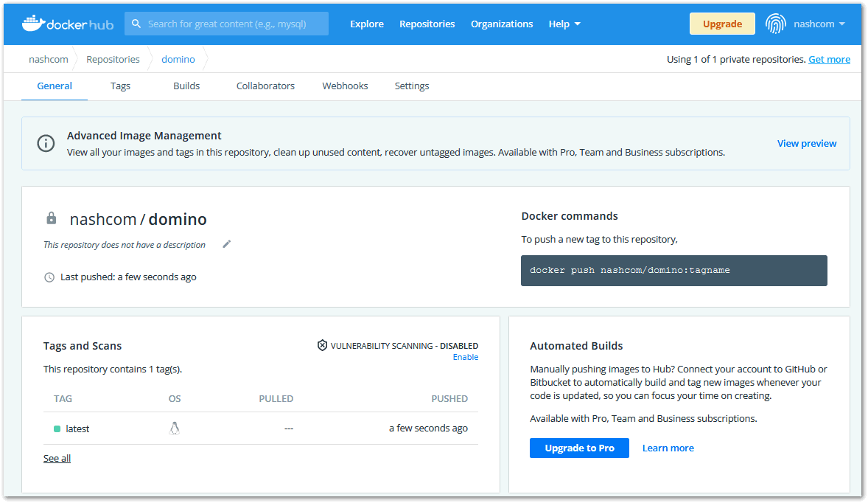This screenshot has height=503, width=868.
Task: Open the nashcom account dropdown
Action: click(x=819, y=24)
